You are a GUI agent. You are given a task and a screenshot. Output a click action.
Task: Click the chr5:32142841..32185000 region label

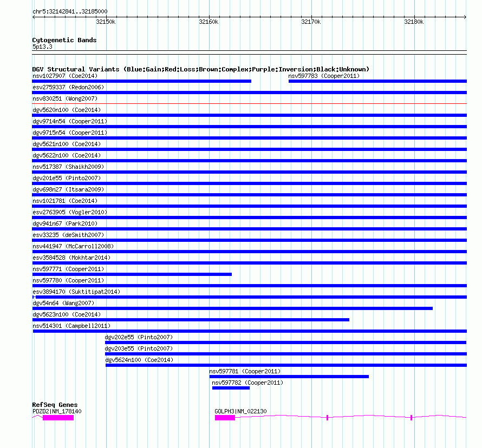[70, 11]
